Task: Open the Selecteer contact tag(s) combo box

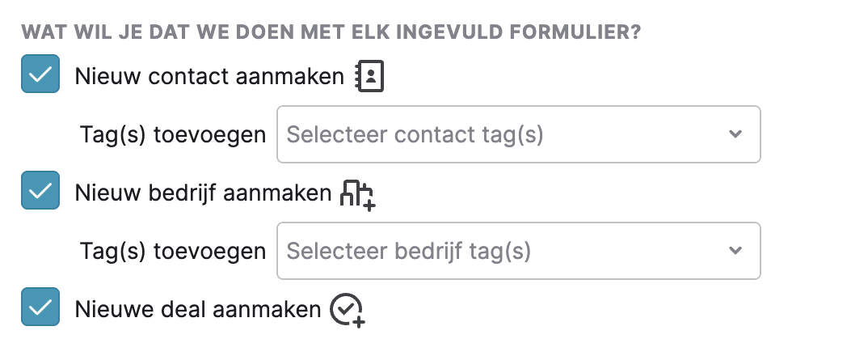Action: click(519, 134)
